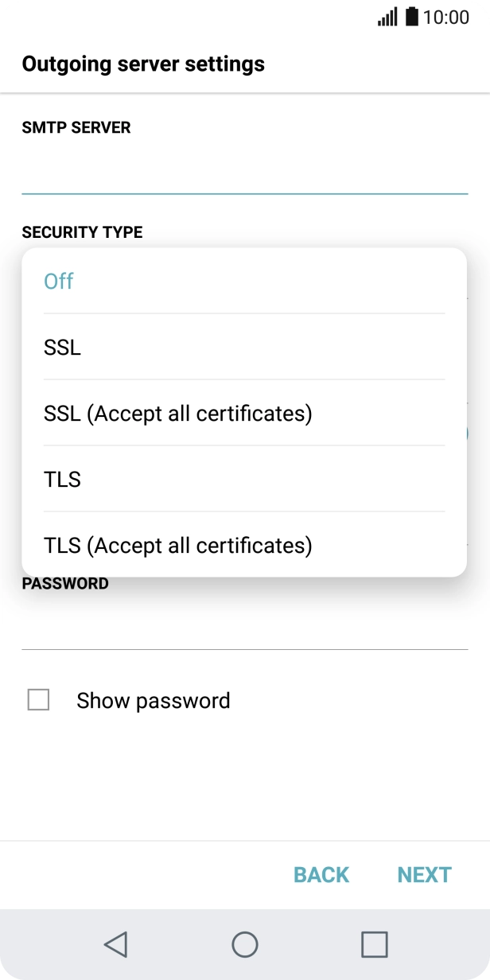
Task: Tap the SECURITY TYPE label
Action: point(82,232)
